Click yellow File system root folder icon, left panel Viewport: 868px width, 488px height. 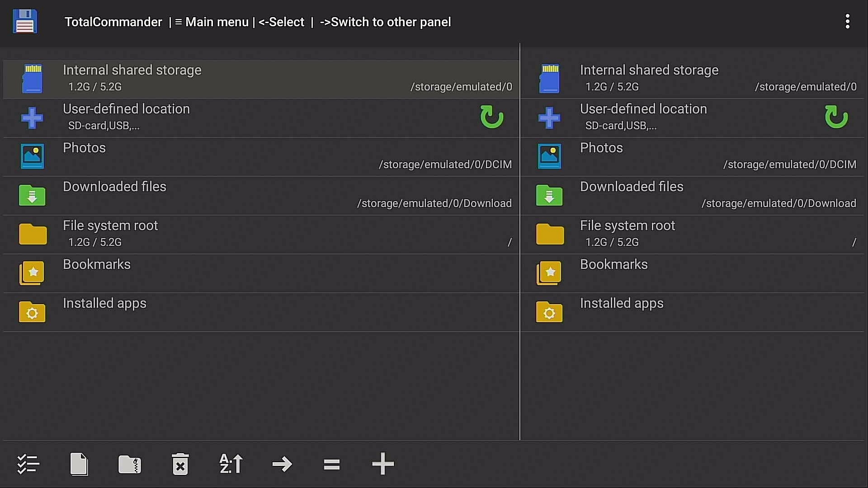(x=33, y=234)
